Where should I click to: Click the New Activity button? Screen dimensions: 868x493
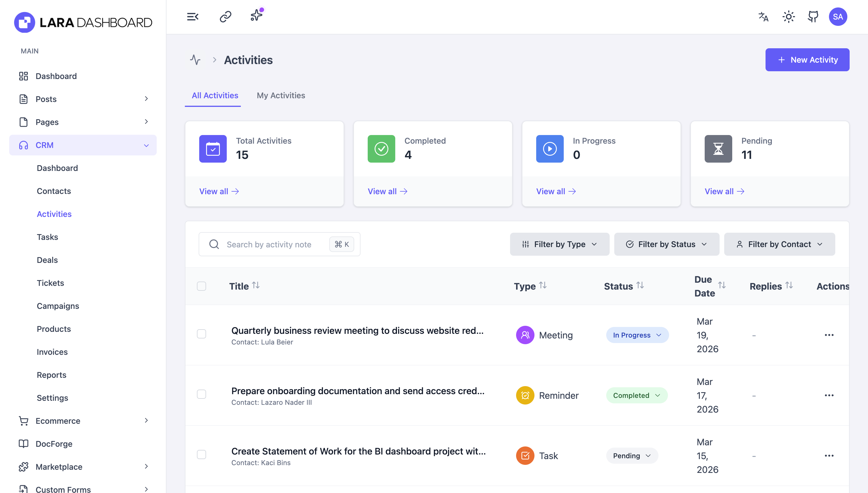[807, 59]
